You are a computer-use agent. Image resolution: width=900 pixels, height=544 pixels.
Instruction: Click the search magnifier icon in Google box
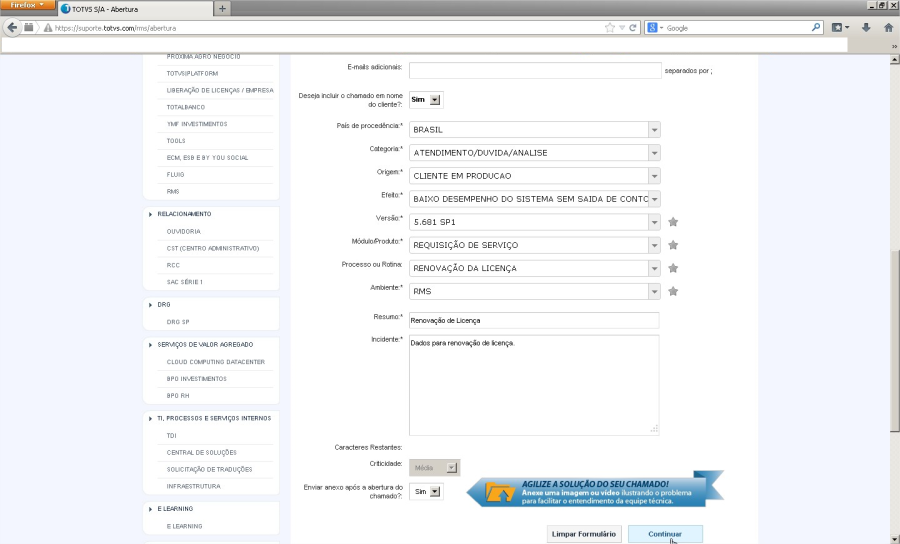[x=816, y=28]
